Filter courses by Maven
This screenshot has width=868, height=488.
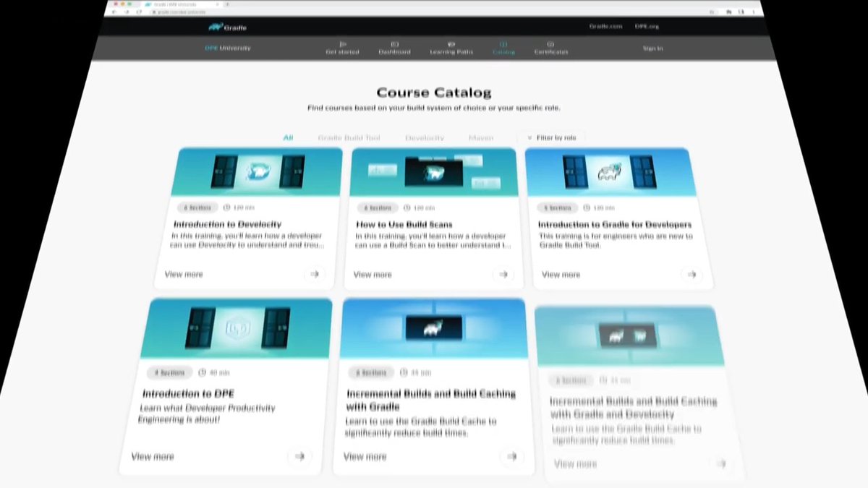tap(481, 137)
